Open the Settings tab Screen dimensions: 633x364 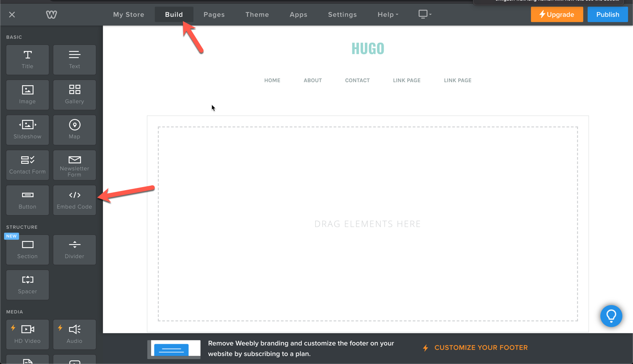pyautogui.click(x=342, y=14)
